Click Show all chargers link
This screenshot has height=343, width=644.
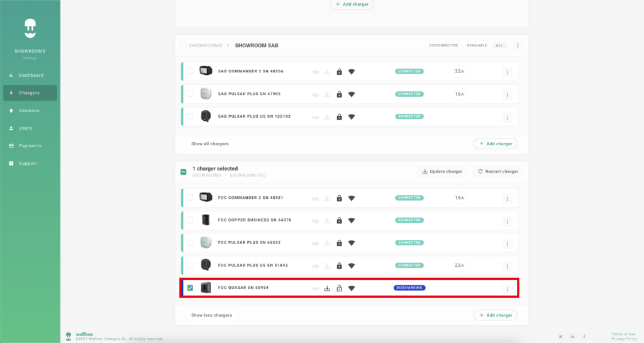pos(210,143)
